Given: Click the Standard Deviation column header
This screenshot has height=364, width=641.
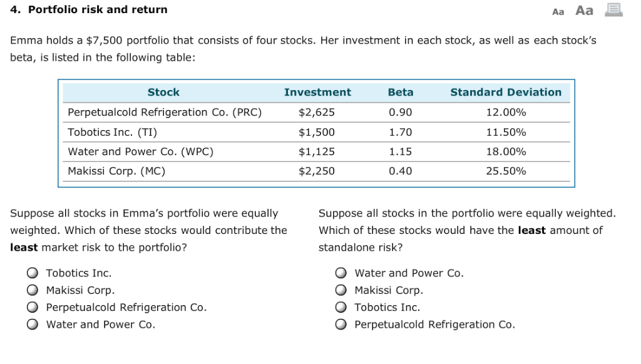Looking at the screenshot, I should tap(506, 93).
